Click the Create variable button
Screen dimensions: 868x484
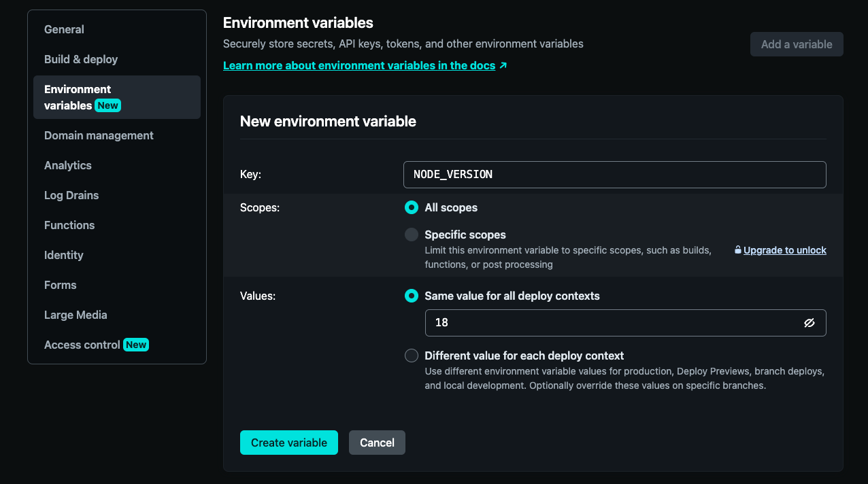pyautogui.click(x=288, y=443)
